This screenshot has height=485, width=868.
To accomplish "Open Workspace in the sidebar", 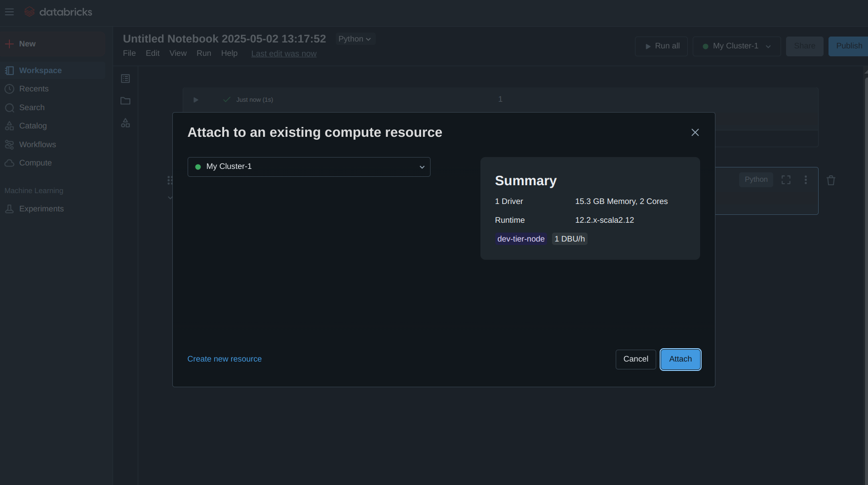I will click(x=52, y=71).
